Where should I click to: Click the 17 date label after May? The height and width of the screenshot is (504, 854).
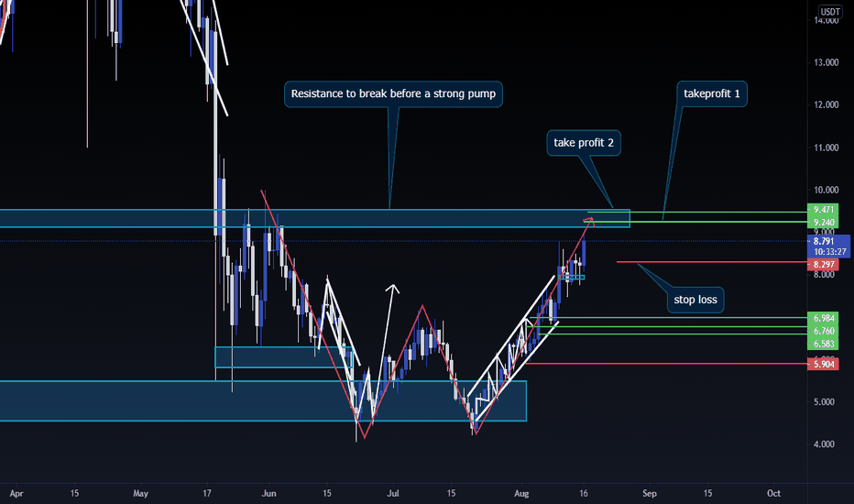(x=207, y=494)
